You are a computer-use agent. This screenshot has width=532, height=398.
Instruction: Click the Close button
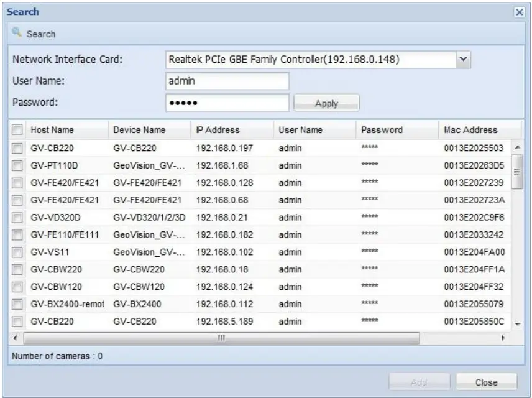(x=487, y=382)
